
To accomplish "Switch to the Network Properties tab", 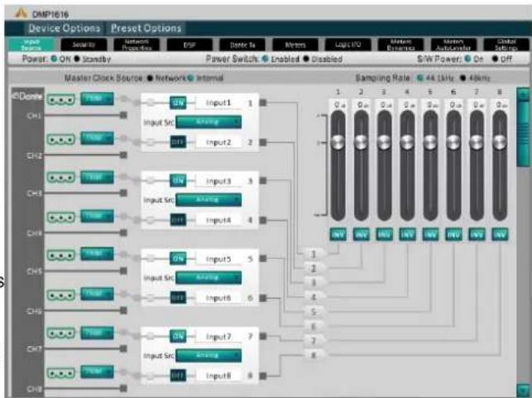I will click(137, 45).
